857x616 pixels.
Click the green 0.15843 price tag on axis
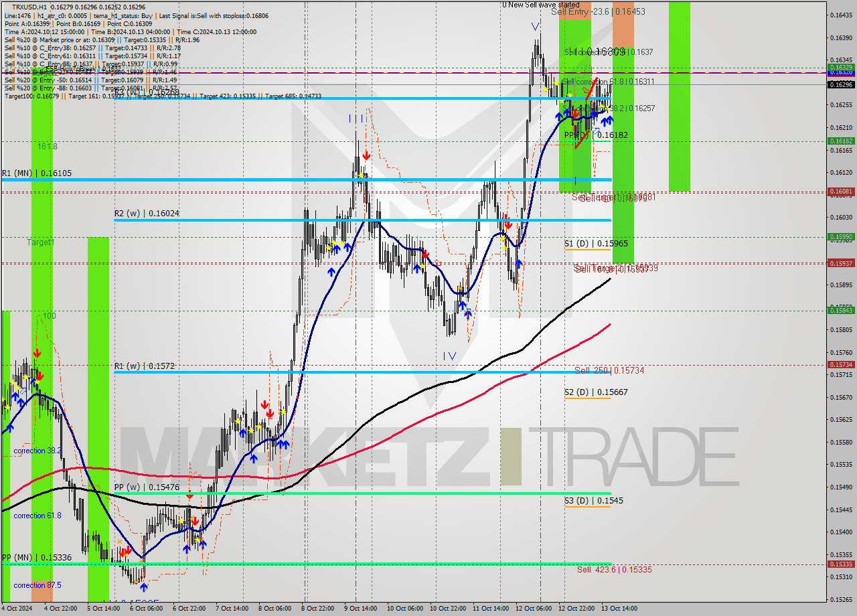click(x=841, y=310)
